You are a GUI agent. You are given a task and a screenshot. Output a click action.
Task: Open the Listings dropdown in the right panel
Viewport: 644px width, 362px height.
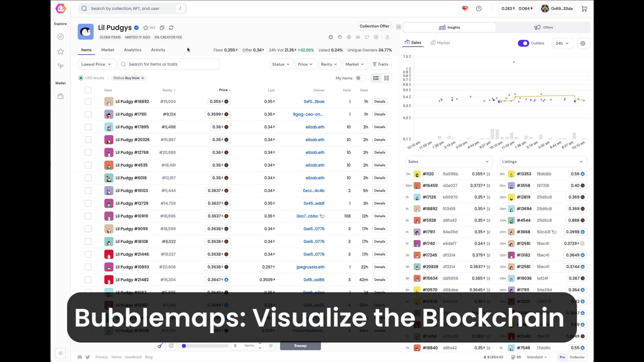tap(543, 161)
